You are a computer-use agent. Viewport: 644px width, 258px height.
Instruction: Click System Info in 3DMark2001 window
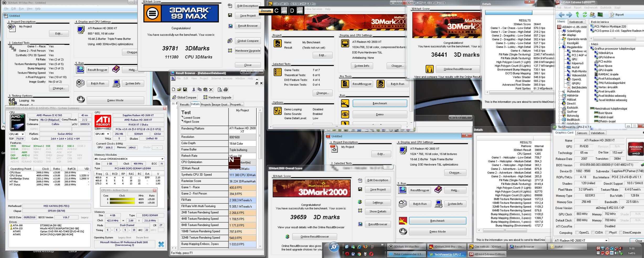point(362,66)
